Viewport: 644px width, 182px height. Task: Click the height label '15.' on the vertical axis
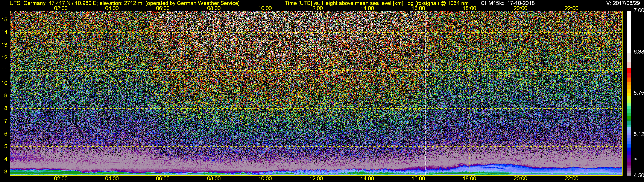pos(5,20)
